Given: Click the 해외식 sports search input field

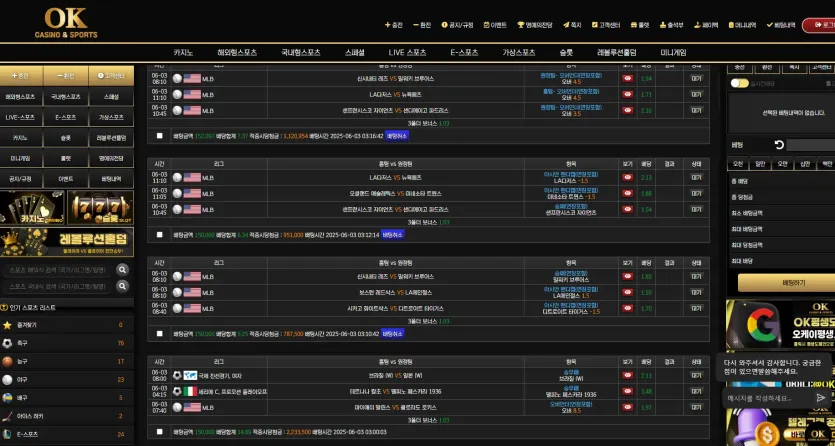Looking at the screenshot, I should 58,270.
